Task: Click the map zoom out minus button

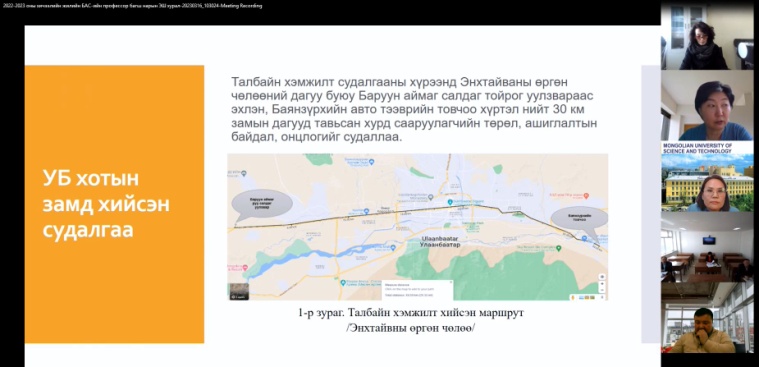Action: (x=602, y=290)
